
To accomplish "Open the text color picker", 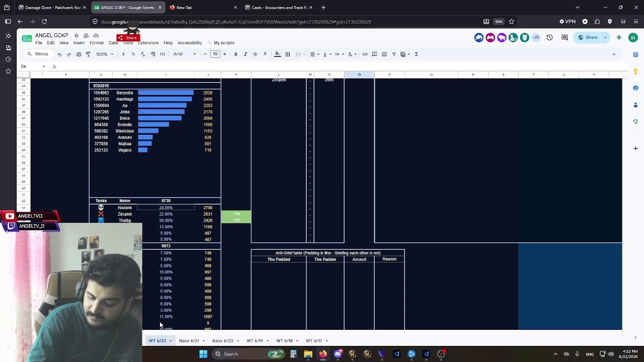I will coord(265,54).
